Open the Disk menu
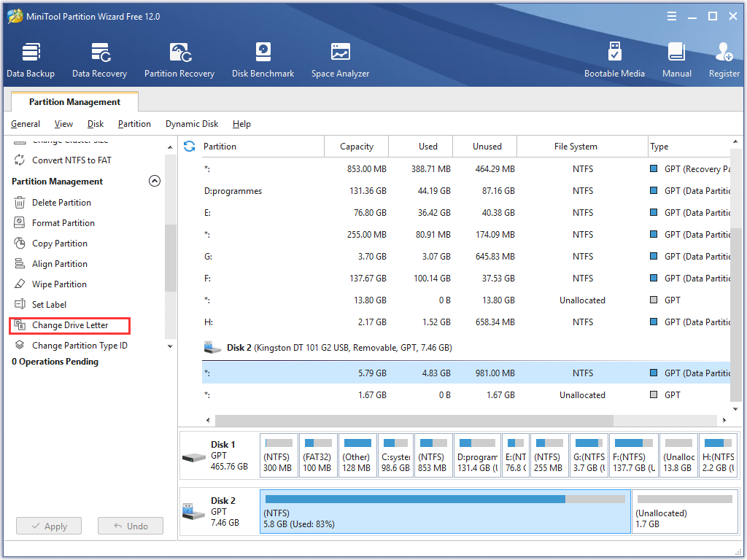 96,124
